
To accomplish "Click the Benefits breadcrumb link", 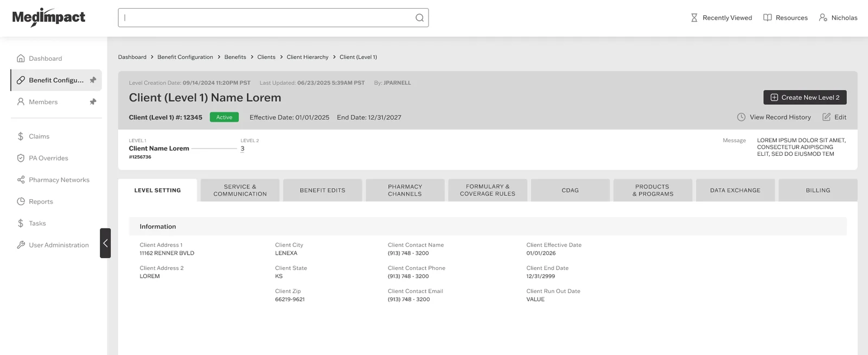I will pos(235,57).
